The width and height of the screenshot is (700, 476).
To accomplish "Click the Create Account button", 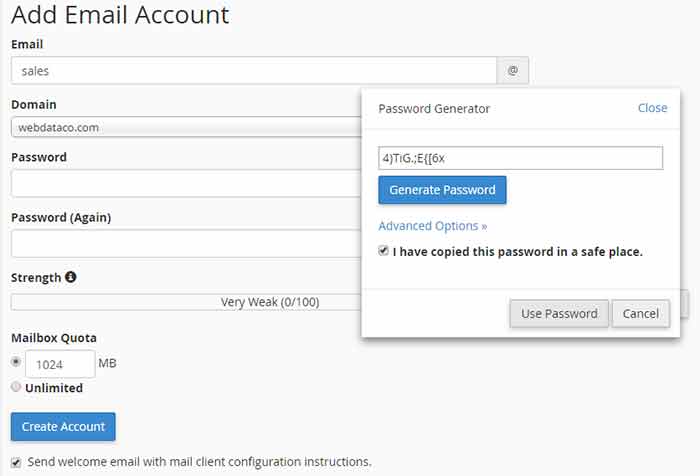I will coord(63,426).
